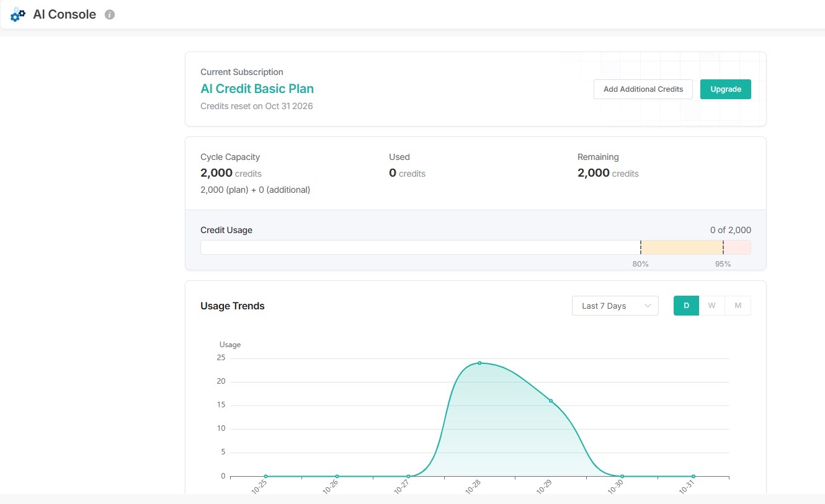Switch to the M monthly view
Screen dimensions: 825x504
coord(738,306)
